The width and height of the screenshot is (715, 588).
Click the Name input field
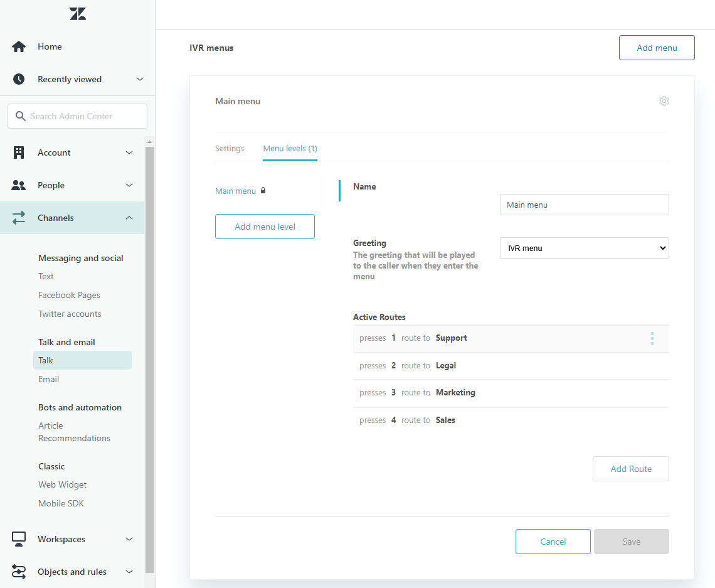(584, 205)
